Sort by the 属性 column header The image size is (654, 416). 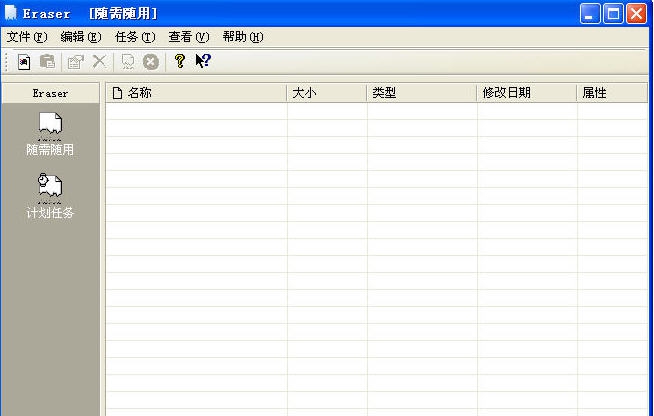(612, 93)
